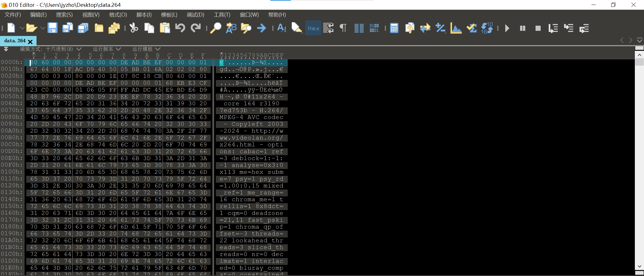Redo the last undone edit
The height and width of the screenshot is (276, 644).
(x=196, y=28)
